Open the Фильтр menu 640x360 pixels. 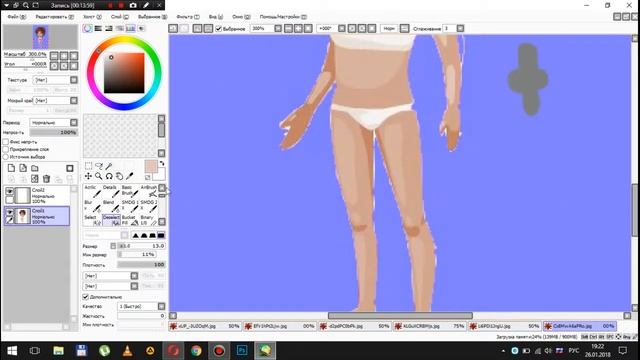click(188, 17)
